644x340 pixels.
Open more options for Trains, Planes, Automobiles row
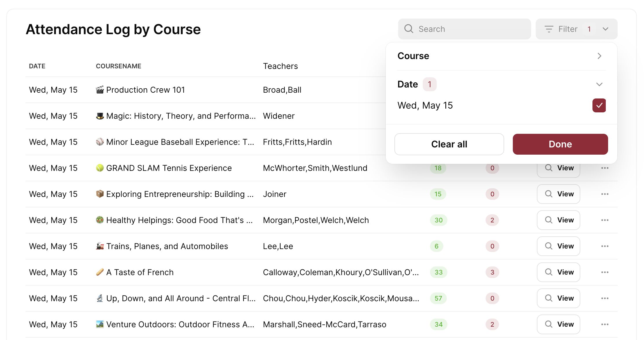pyautogui.click(x=605, y=246)
